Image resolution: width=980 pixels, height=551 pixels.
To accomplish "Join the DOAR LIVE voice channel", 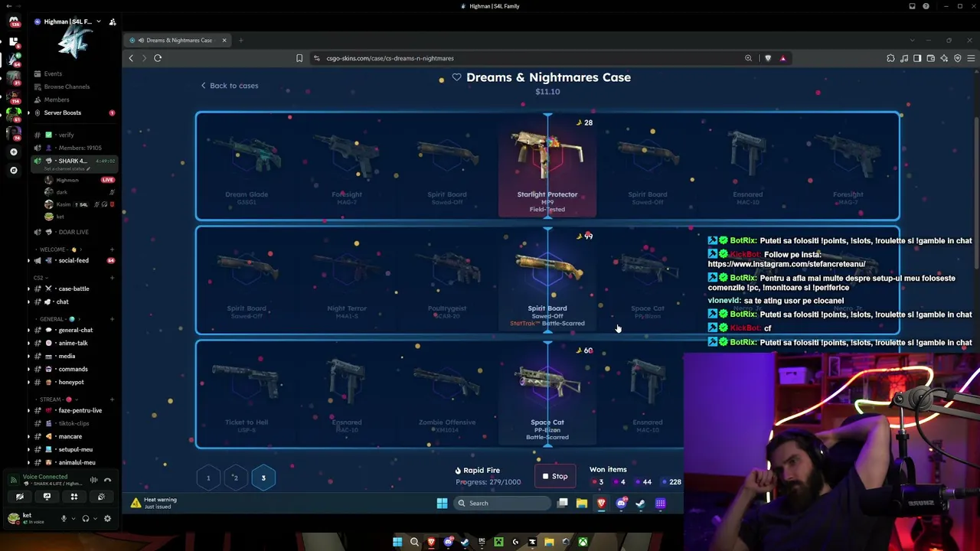I will [73, 232].
